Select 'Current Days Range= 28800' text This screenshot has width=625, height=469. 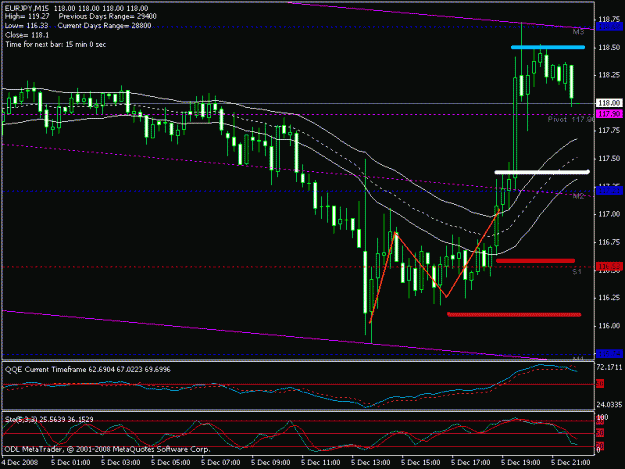click(104, 26)
